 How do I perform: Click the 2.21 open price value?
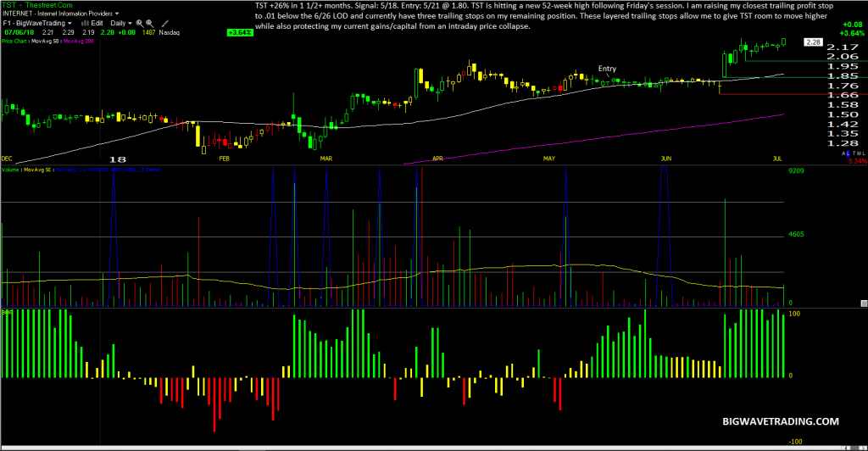click(x=47, y=33)
